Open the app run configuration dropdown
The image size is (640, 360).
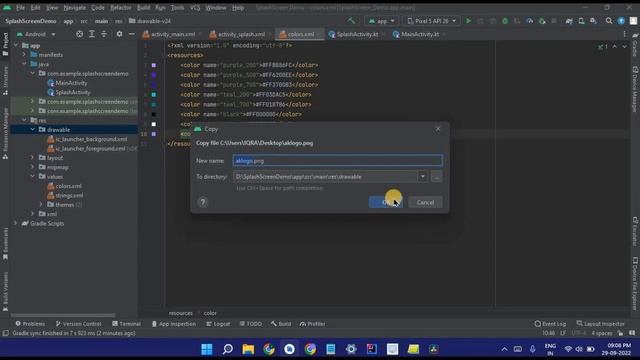pos(382,21)
